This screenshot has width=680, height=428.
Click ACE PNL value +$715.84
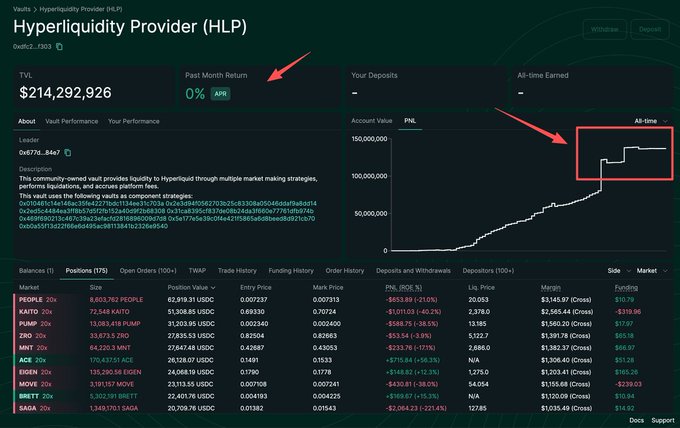(412, 360)
